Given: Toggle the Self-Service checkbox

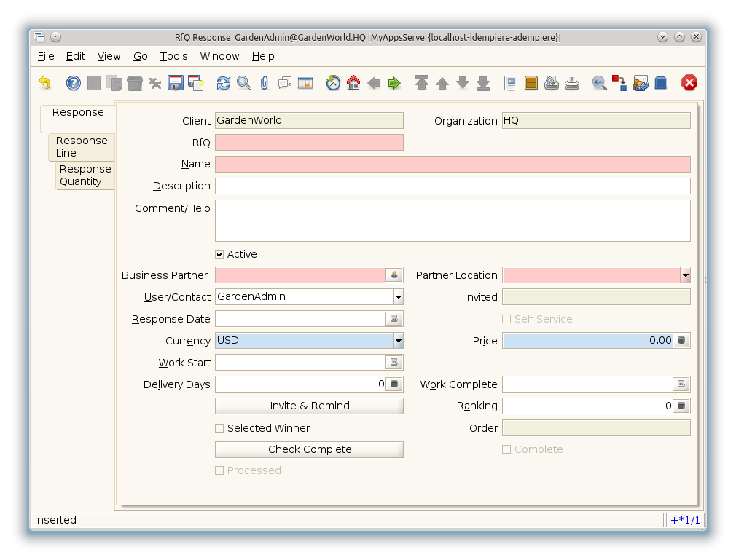Looking at the screenshot, I should point(507,319).
